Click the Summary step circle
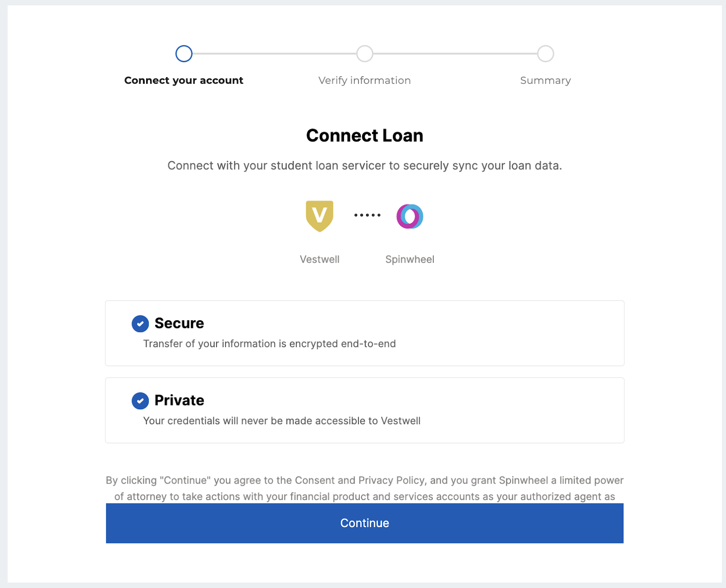The image size is (726, 588). (545, 54)
